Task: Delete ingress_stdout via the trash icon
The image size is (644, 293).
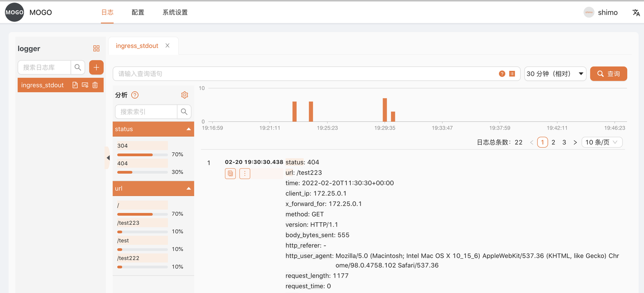Action: 95,85
